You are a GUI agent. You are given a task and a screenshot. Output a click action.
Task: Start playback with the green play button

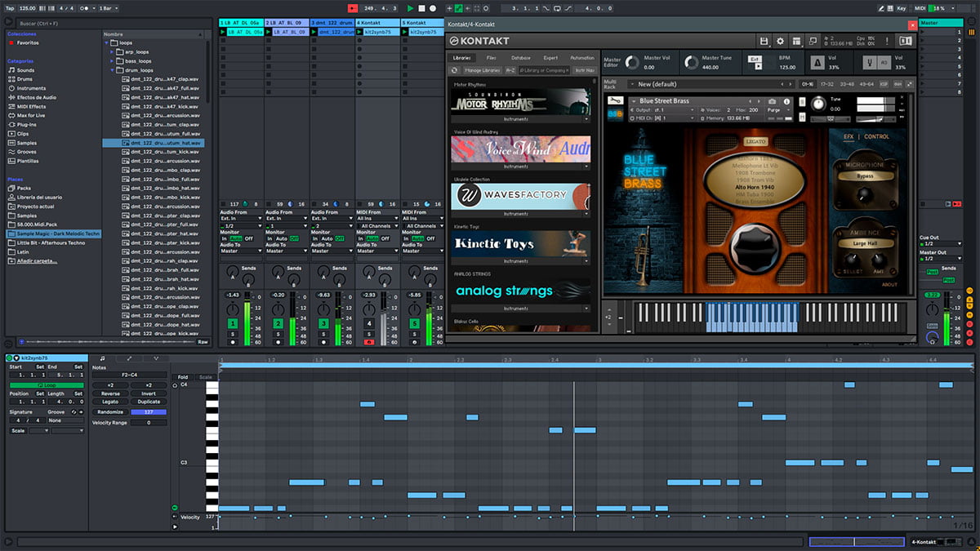(410, 8)
